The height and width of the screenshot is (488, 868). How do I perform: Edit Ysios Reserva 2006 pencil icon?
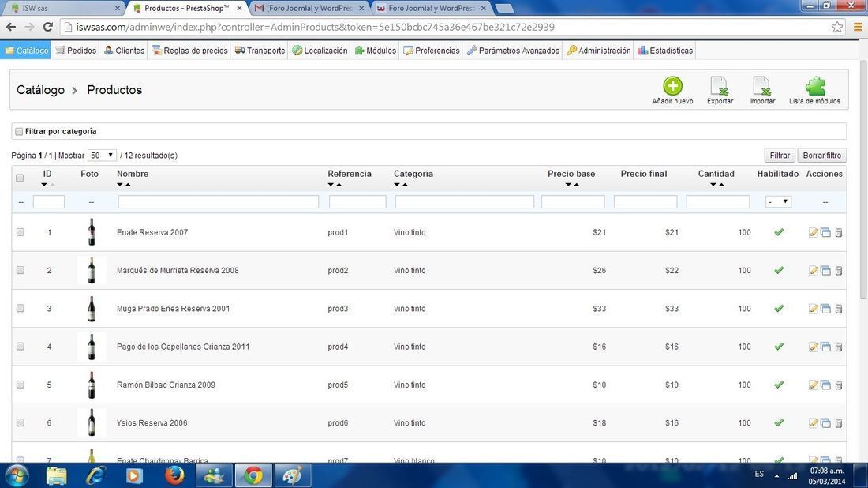[x=814, y=423]
